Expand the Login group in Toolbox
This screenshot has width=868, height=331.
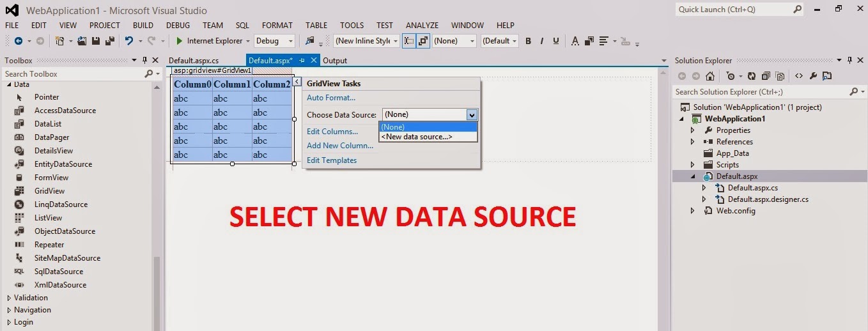pyautogui.click(x=8, y=322)
